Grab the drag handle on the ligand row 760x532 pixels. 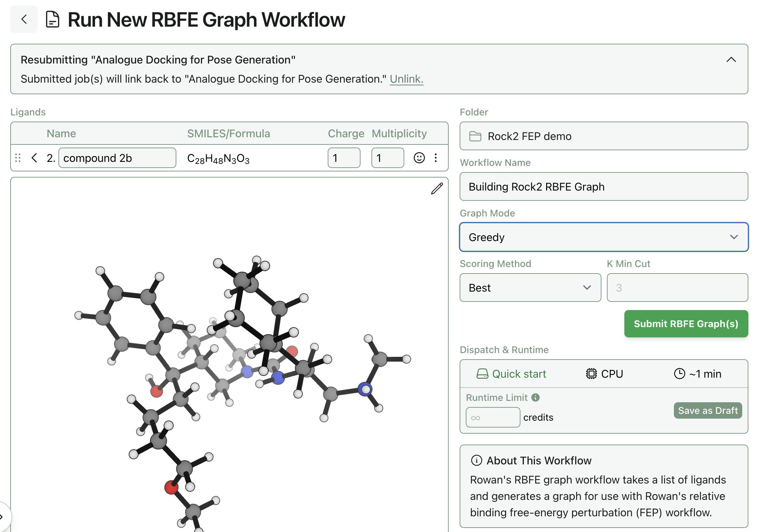point(18,158)
